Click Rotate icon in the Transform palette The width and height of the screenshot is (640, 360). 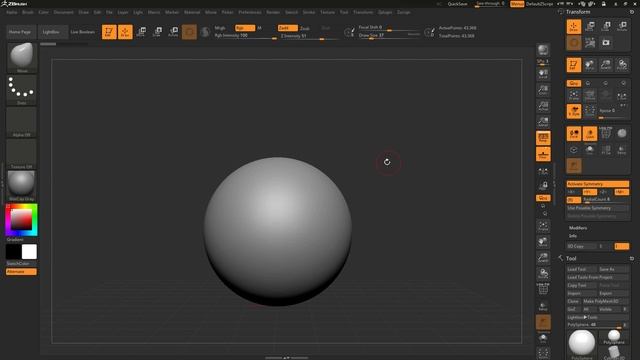(x=622, y=27)
